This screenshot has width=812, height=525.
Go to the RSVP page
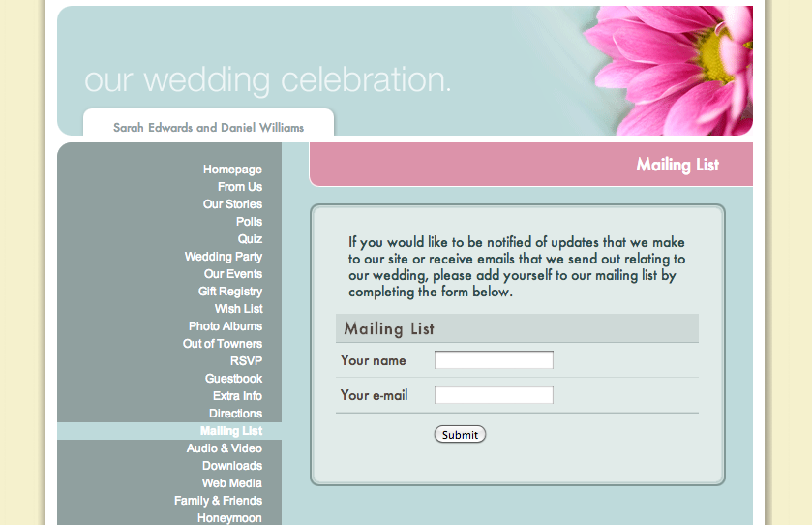(x=246, y=361)
